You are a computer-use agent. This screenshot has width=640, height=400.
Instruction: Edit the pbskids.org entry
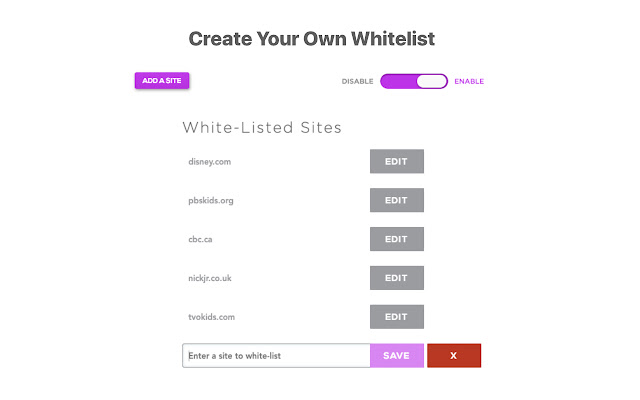click(396, 200)
